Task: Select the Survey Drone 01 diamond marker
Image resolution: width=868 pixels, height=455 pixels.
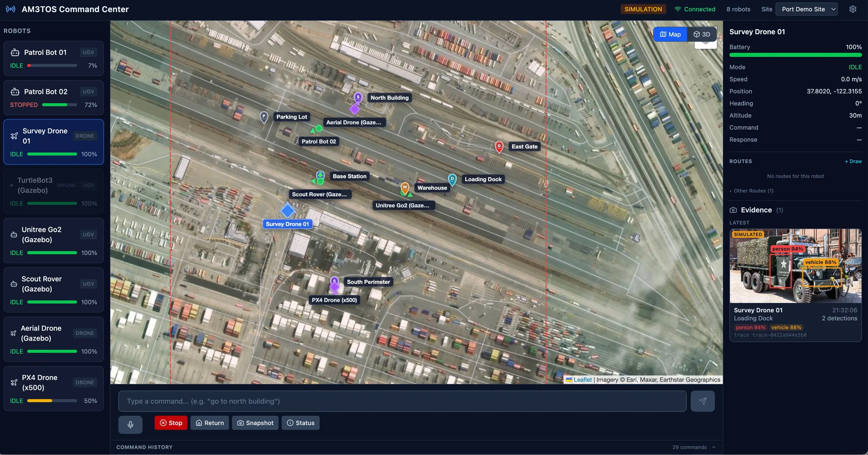Action: pos(288,211)
